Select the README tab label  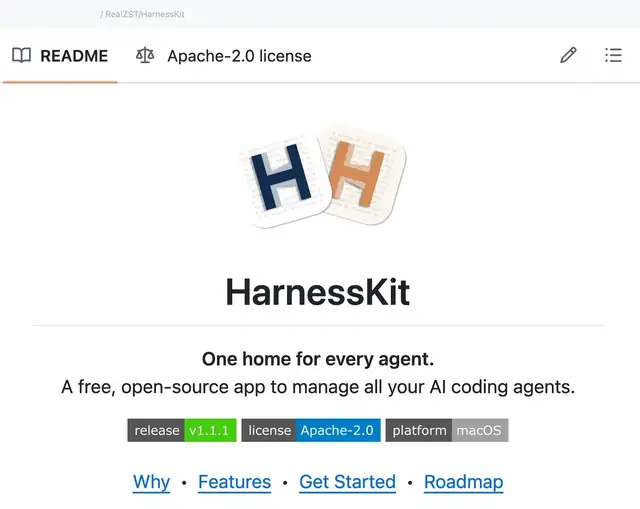tap(74, 56)
